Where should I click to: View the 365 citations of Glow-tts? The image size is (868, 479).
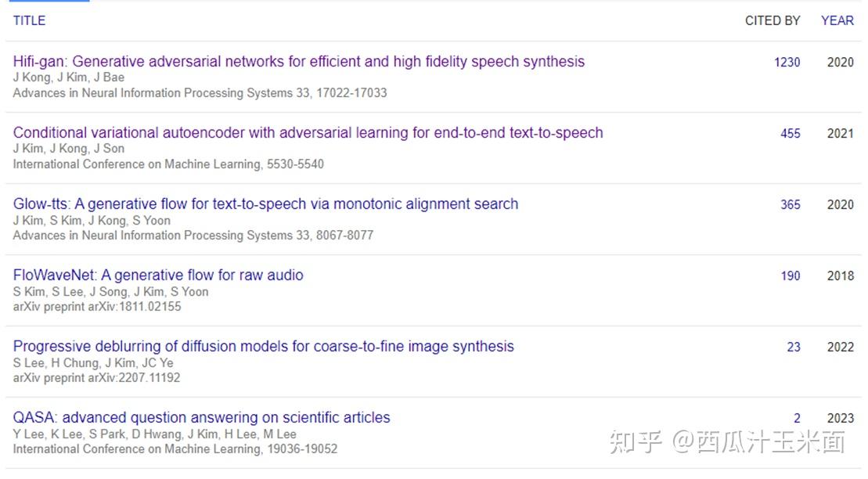pyautogui.click(x=790, y=204)
